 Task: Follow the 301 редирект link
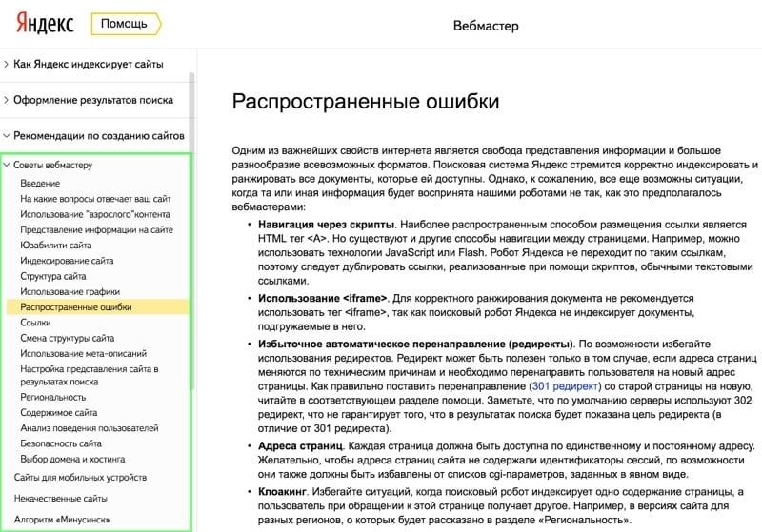(566, 387)
